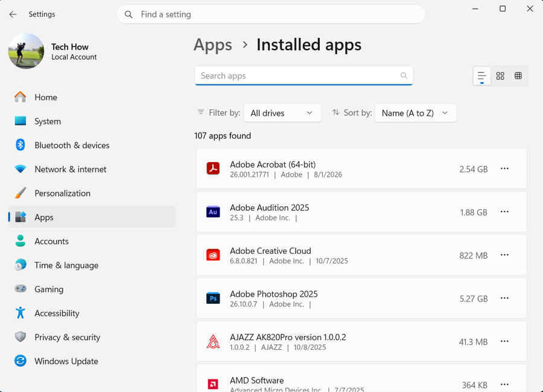Screen dimensions: 543x392
Task: Click the Adobe Acrobat (64-bit) name
Action: [x=273, y=165]
